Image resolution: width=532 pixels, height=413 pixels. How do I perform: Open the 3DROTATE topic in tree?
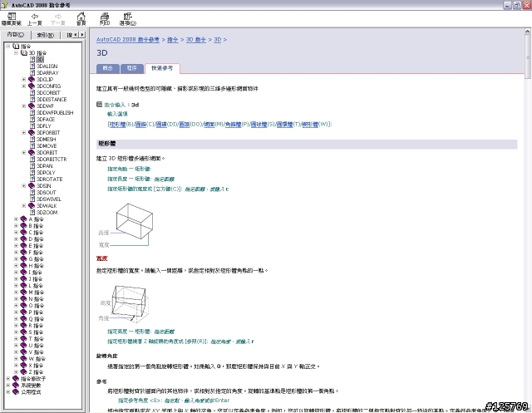[50, 179]
